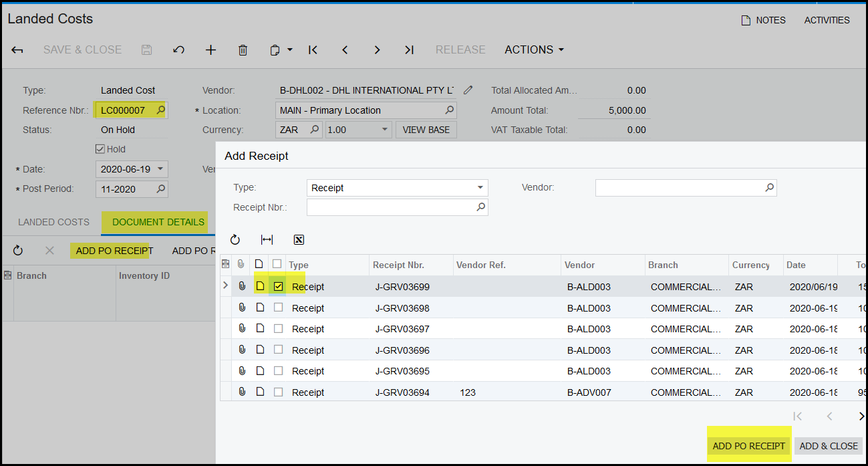Select the DOCUMENT DETAILS tab
868x466 pixels.
[158, 222]
